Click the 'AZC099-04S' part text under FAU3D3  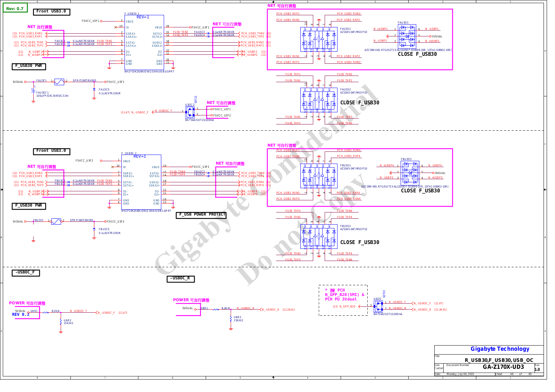click(x=408, y=50)
